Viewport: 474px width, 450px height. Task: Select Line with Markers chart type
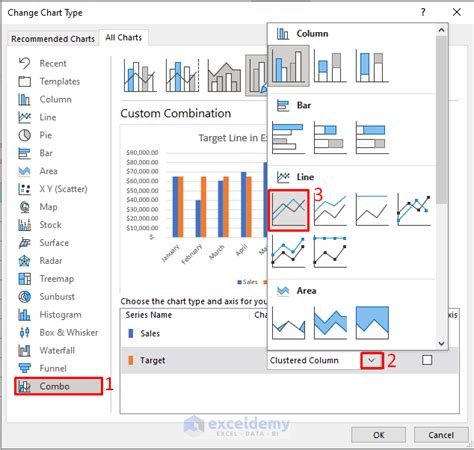[x=414, y=210]
